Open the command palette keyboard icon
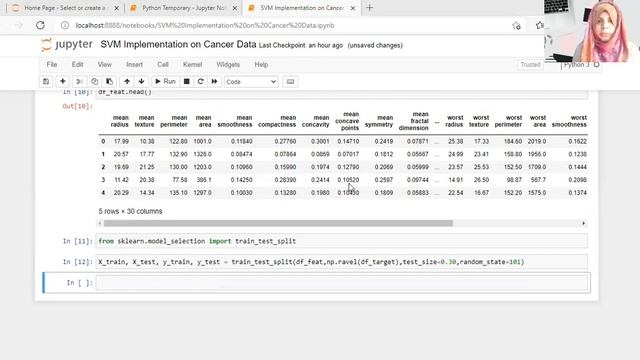Viewport: 640px width, 360px height. click(x=290, y=82)
